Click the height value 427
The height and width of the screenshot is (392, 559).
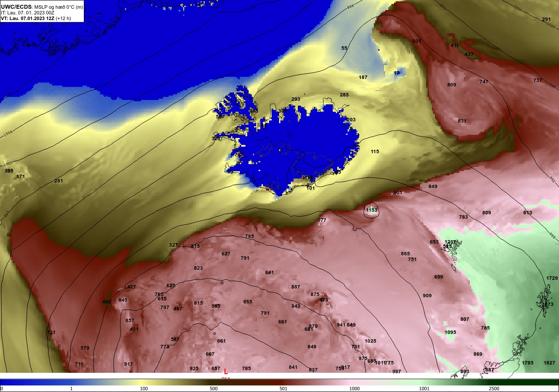click(131, 287)
